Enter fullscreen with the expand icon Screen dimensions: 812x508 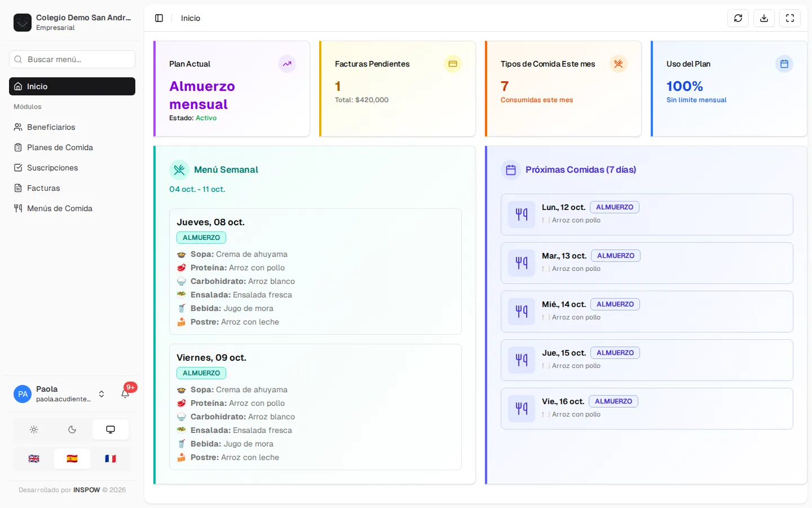point(790,18)
